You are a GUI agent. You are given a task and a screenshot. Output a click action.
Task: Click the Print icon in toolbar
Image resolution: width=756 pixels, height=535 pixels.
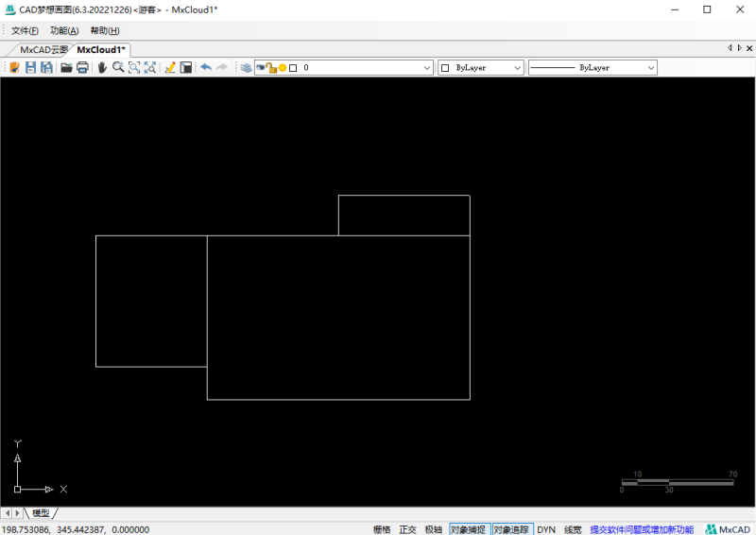82,68
